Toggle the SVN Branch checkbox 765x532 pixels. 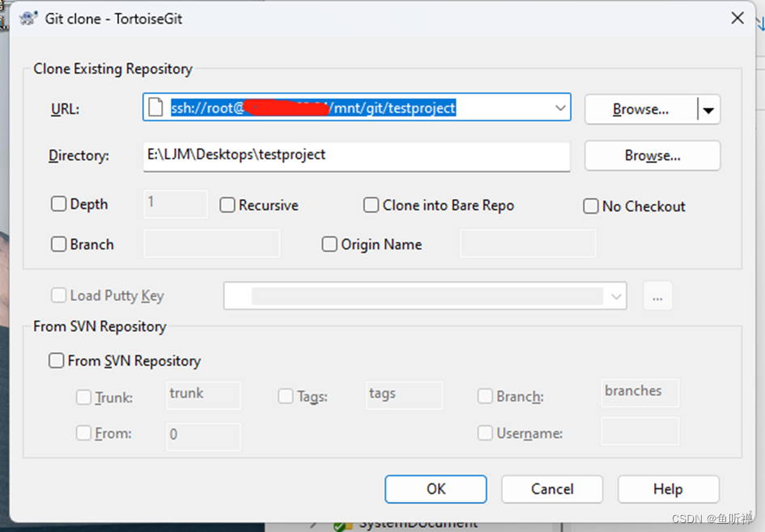coord(485,396)
